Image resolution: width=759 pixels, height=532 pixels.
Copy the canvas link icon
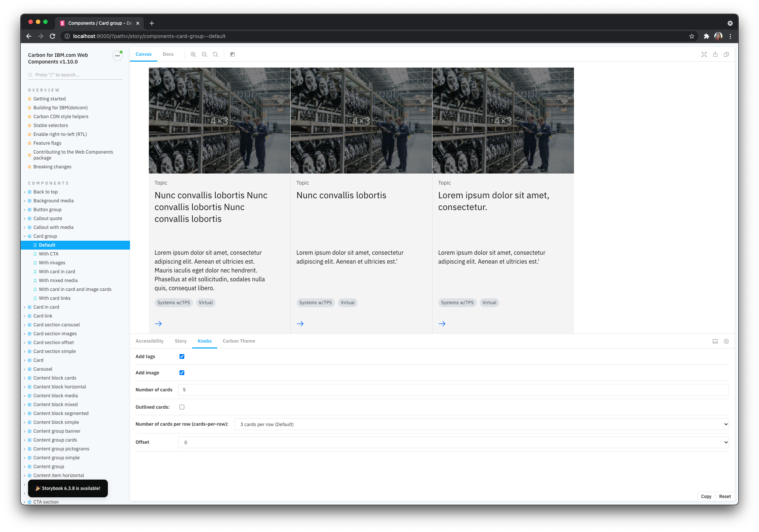(726, 54)
